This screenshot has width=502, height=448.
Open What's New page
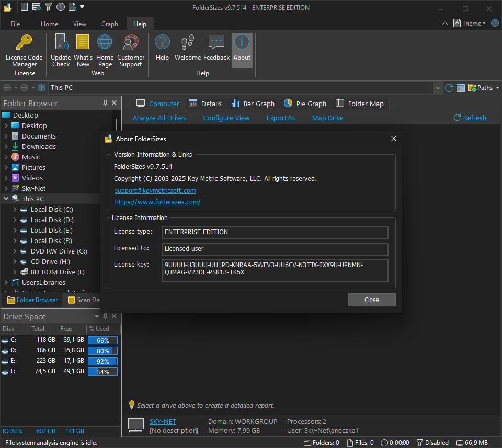pos(83,51)
